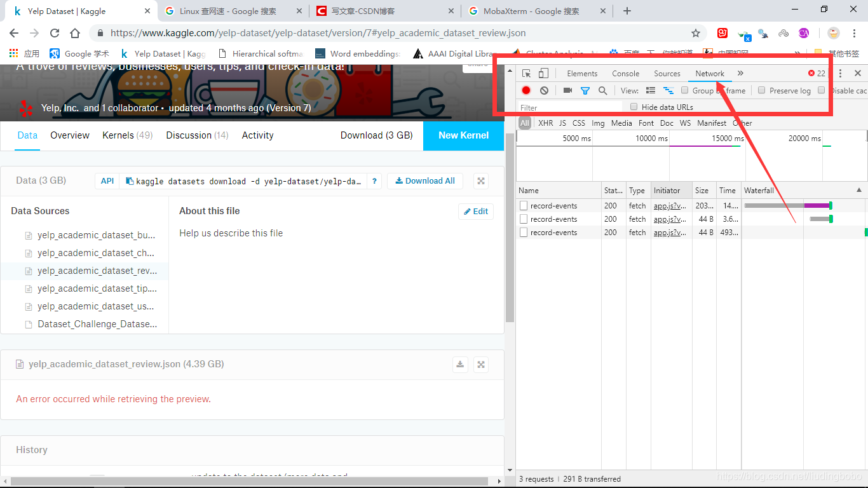Screen dimensions: 868x488
Task: Open the Chrome three-dot menu
Action: click(855, 33)
